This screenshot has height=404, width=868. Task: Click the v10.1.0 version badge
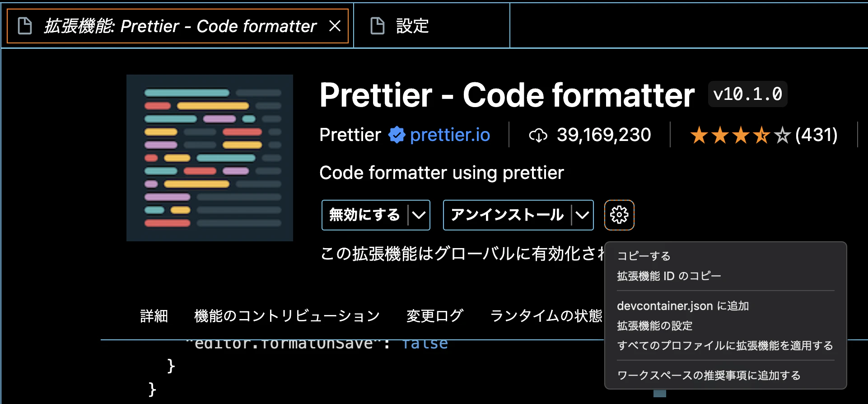pyautogui.click(x=748, y=94)
